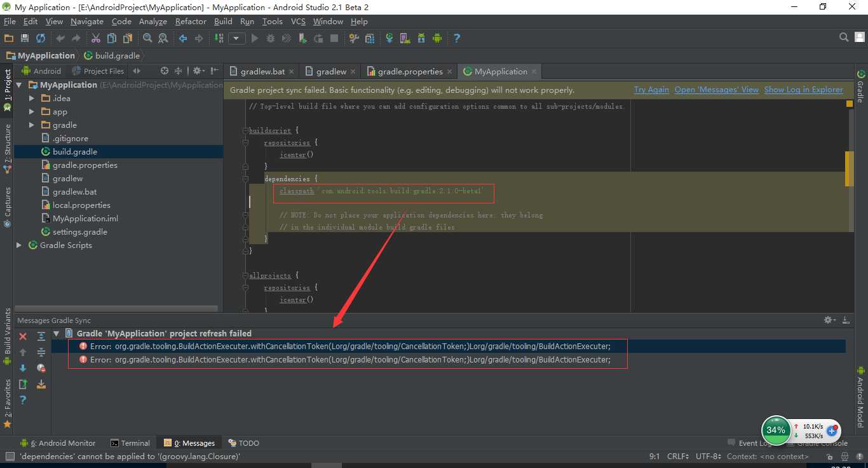Click the Export to Text File icon in Messages
This screenshot has width=868, height=468.
(23, 384)
